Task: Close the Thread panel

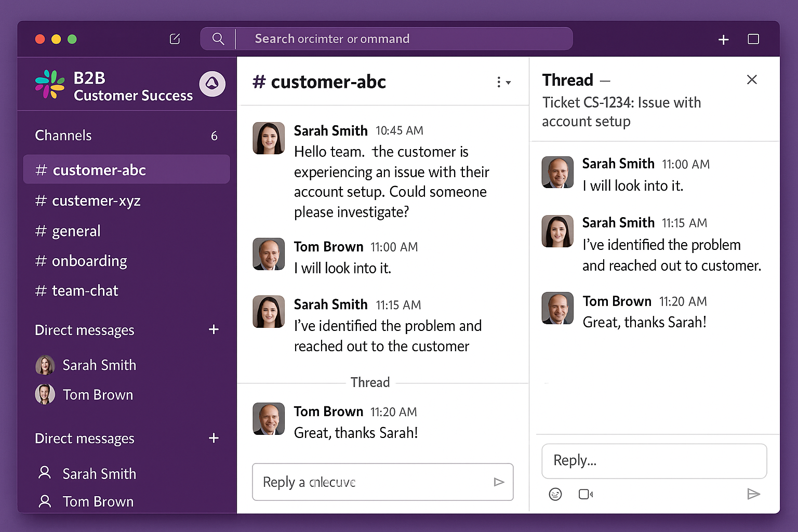Action: (x=752, y=79)
